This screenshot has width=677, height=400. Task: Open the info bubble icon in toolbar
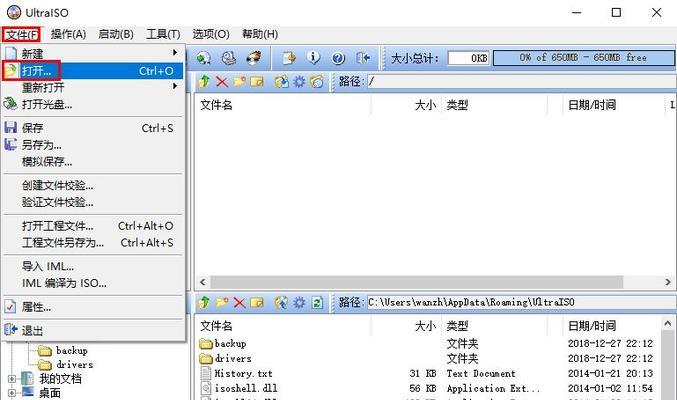pyautogui.click(x=313, y=57)
